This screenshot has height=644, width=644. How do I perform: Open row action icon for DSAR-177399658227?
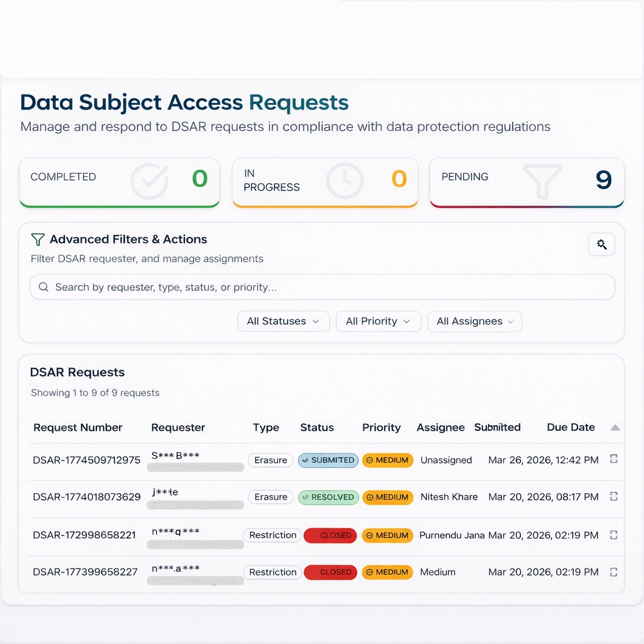point(614,572)
